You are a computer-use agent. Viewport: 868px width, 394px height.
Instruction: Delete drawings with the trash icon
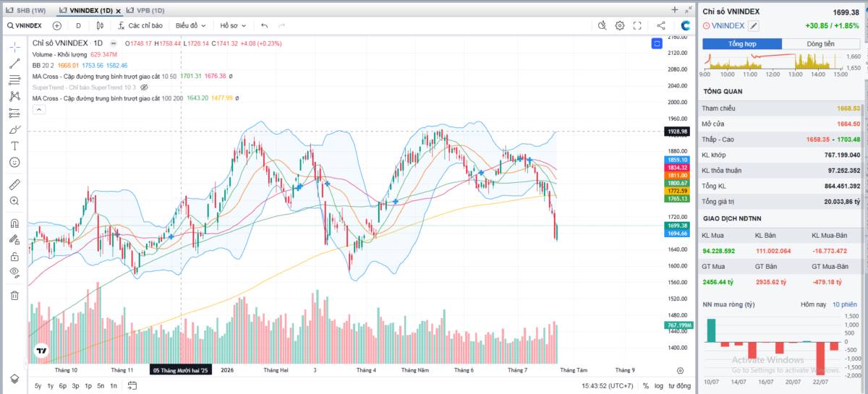coord(14,295)
